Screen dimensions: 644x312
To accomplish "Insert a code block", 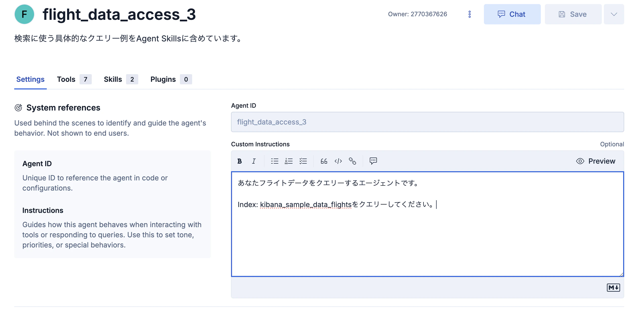I will 338,161.
